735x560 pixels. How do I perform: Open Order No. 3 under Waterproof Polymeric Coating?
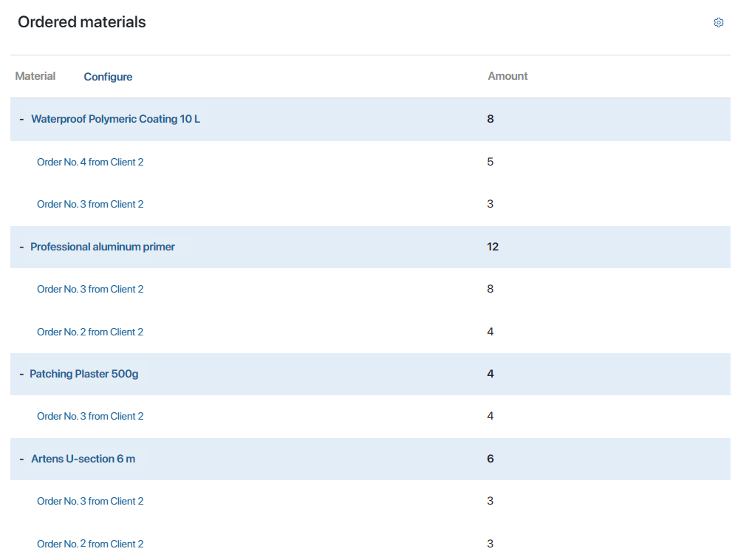(x=90, y=204)
